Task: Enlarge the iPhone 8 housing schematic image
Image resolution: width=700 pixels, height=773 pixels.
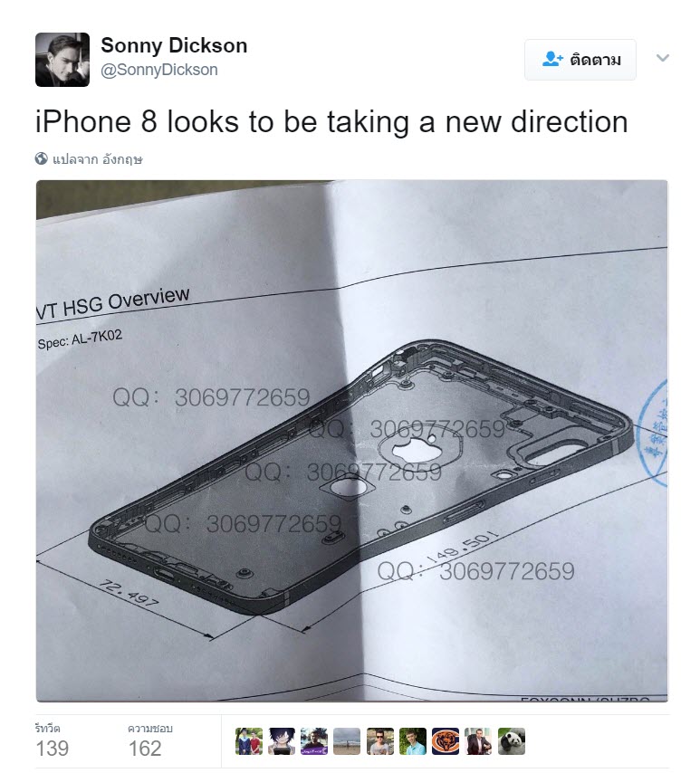Action: (351, 441)
